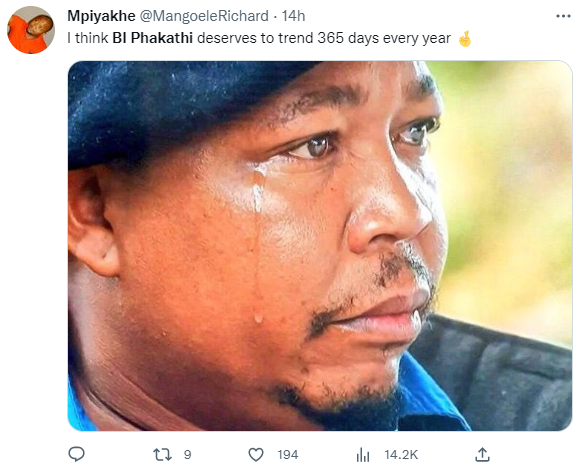Click the tweet text about trending 365 days
579x466 pixels.
tap(259, 38)
